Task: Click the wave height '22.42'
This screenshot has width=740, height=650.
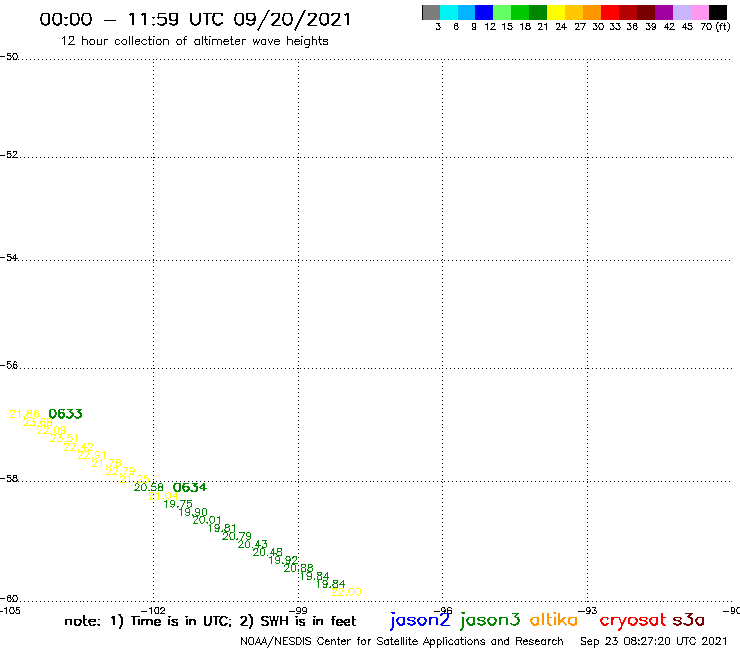Action: (x=78, y=447)
